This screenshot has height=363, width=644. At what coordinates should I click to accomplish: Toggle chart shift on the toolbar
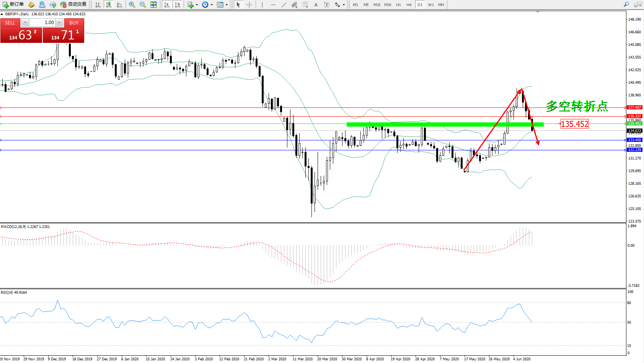coord(178,5)
